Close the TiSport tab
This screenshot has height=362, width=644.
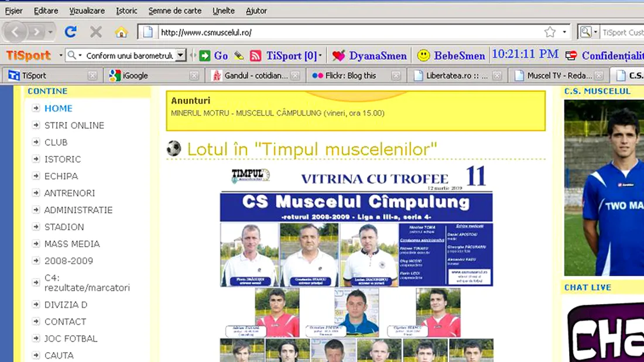(93, 75)
